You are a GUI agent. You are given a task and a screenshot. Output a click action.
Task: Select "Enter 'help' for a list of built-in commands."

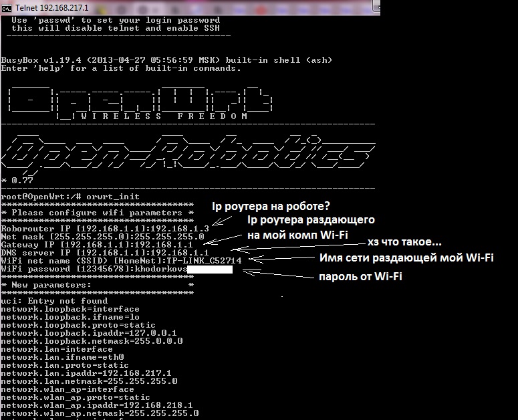[x=121, y=68]
